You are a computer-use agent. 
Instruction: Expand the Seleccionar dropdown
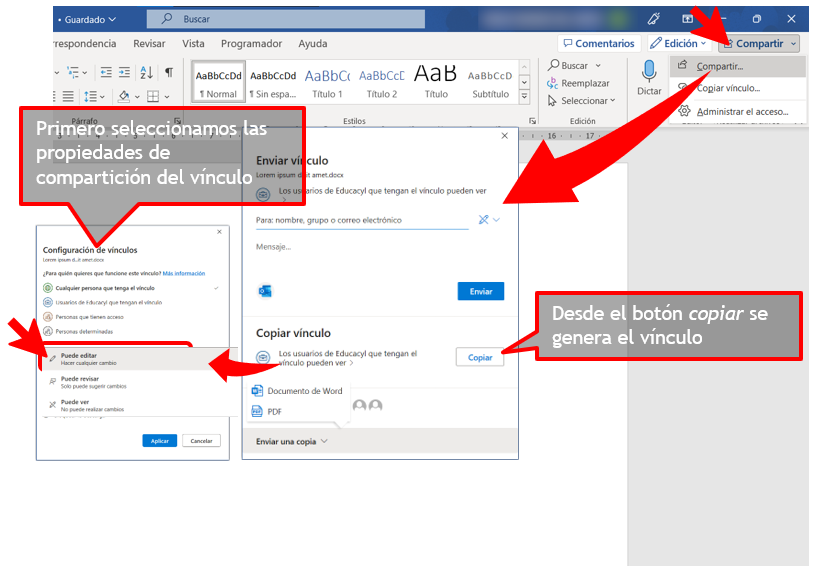coord(613,100)
